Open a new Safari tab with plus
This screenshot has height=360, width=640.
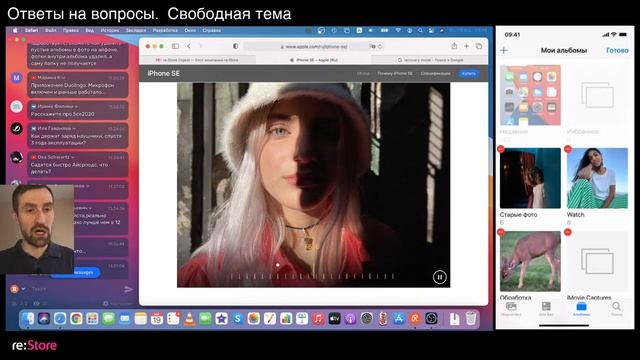(466, 46)
